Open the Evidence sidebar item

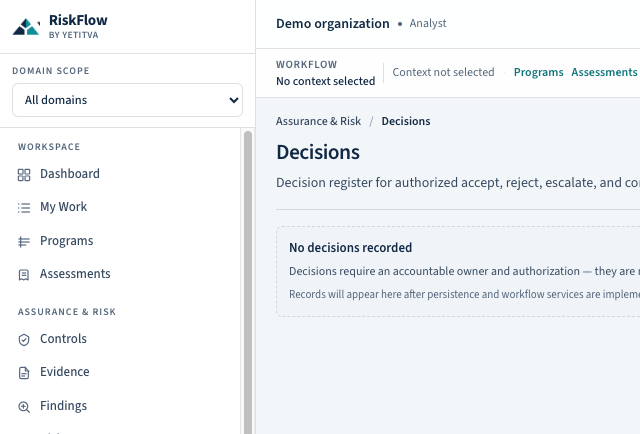click(x=64, y=372)
